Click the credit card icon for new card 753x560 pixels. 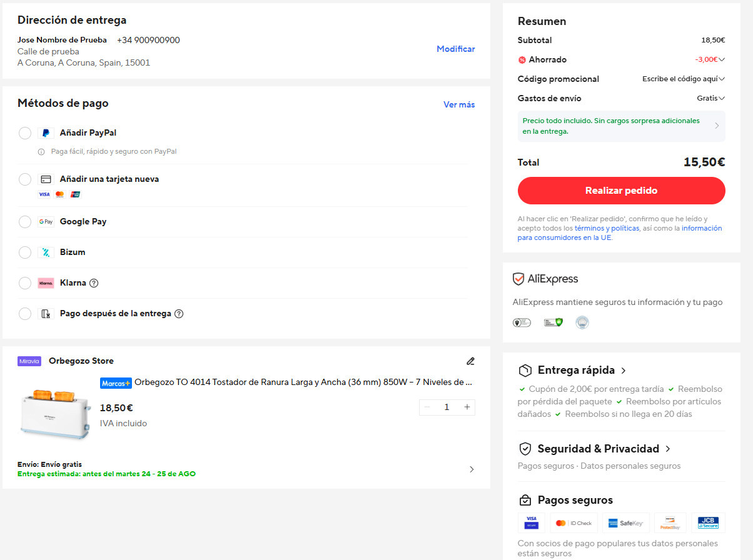(46, 179)
